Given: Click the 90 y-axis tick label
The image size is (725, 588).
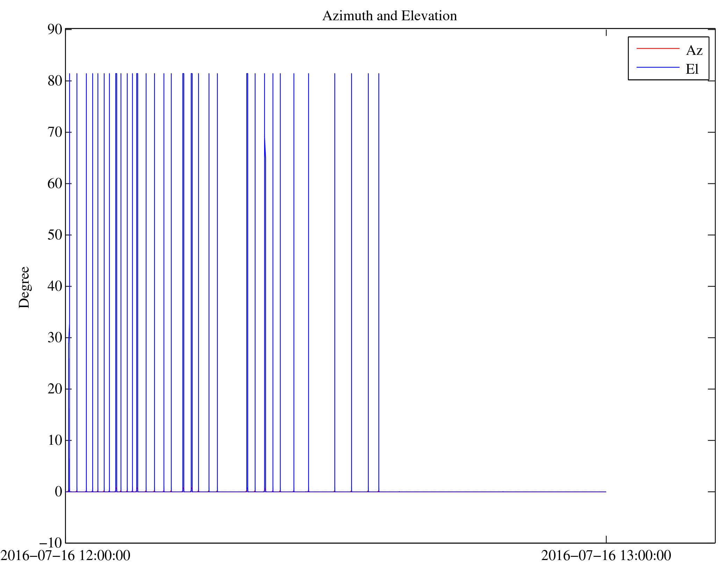Looking at the screenshot, I should pyautogui.click(x=55, y=30).
